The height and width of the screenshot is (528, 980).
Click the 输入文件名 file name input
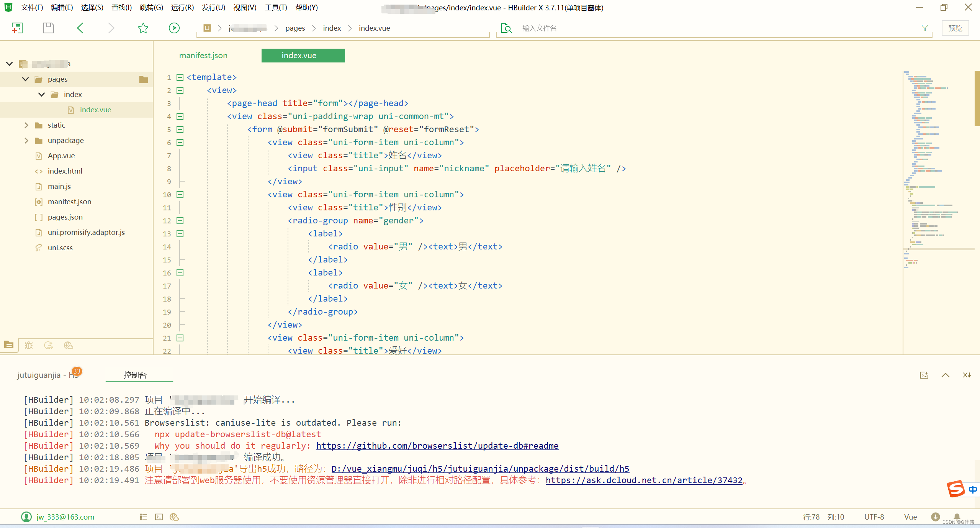(x=539, y=28)
